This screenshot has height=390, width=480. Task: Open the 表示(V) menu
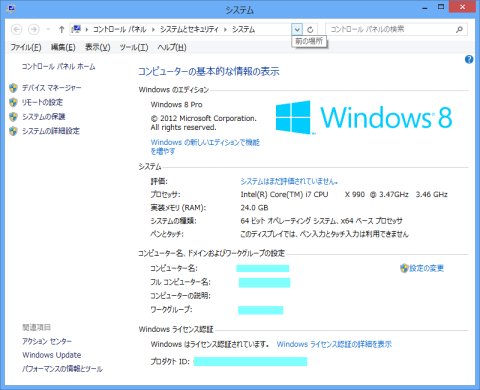(98, 47)
